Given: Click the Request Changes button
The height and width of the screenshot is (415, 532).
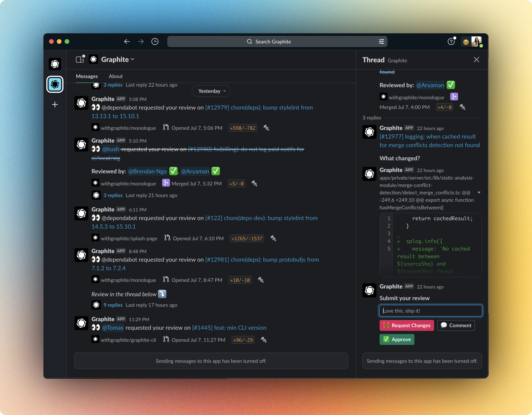Looking at the screenshot, I should point(407,325).
